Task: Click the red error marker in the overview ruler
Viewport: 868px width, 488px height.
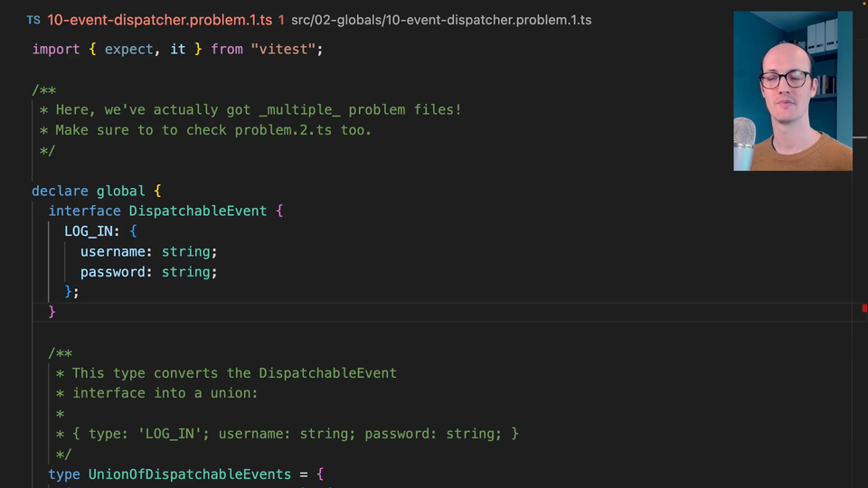Action: [x=864, y=308]
